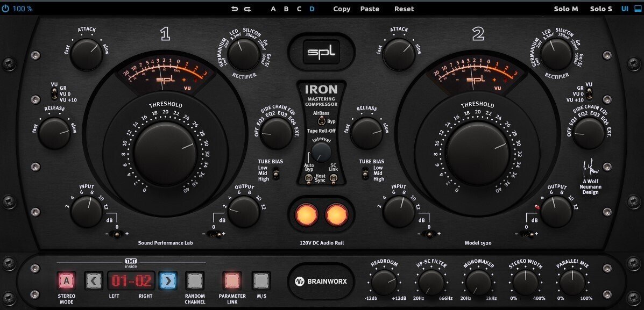Click channel 1 Input knob
This screenshot has height=310, width=644.
click(x=86, y=212)
